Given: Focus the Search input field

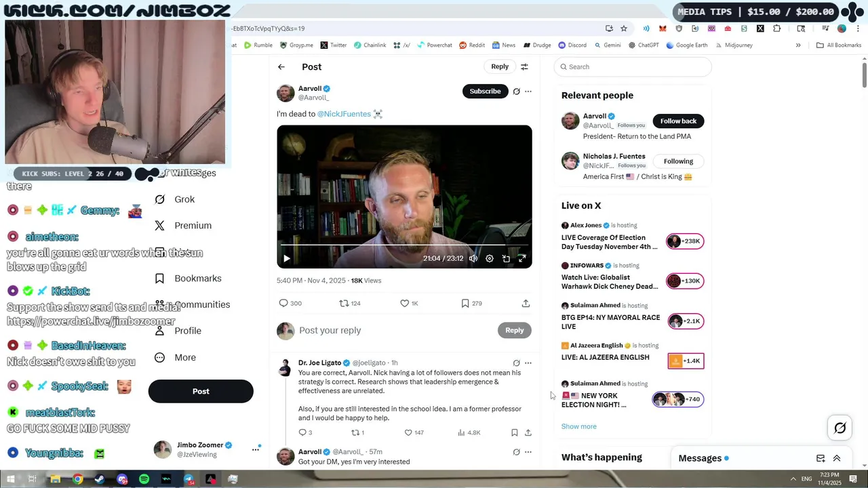Looking at the screenshot, I should tap(633, 66).
